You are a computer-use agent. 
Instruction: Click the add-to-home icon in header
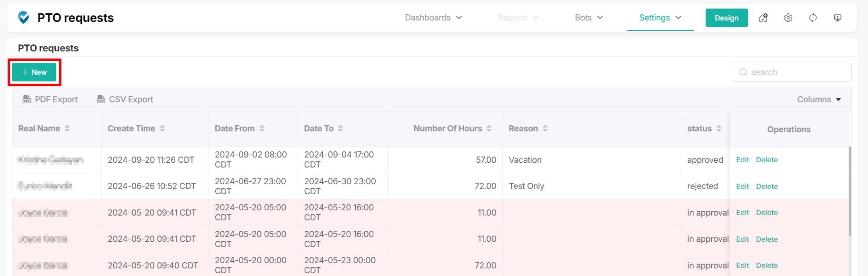(x=763, y=18)
